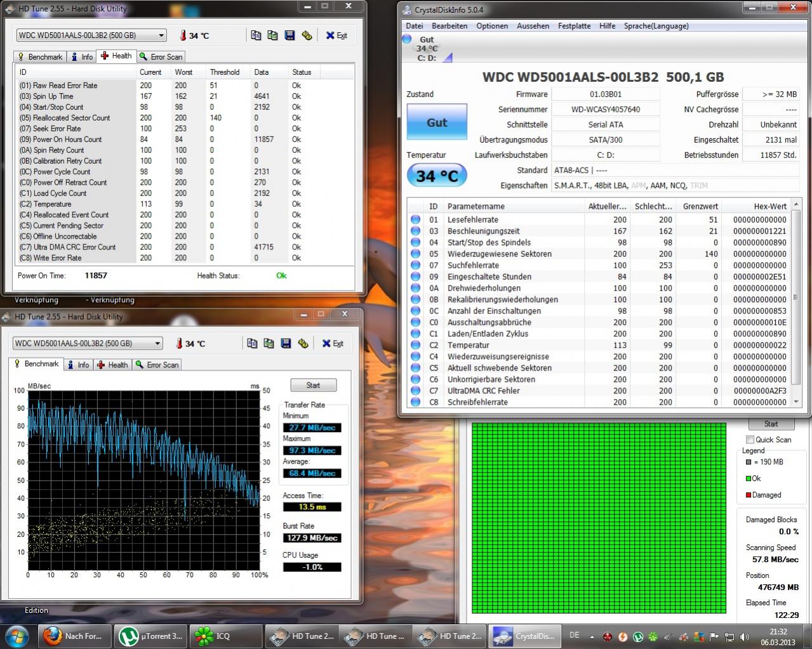This screenshot has width=812, height=649.
Task: Click the save icon in top HD Tune toolbar
Action: pyautogui.click(x=290, y=36)
